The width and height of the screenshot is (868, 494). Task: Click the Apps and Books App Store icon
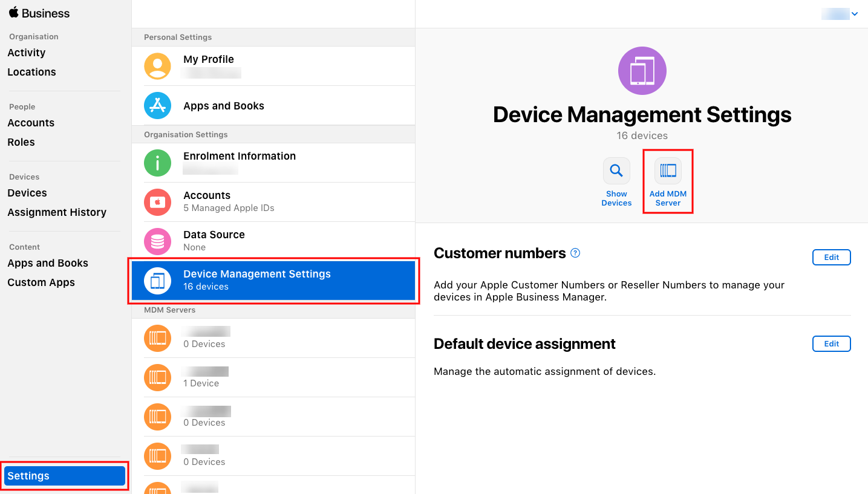157,106
